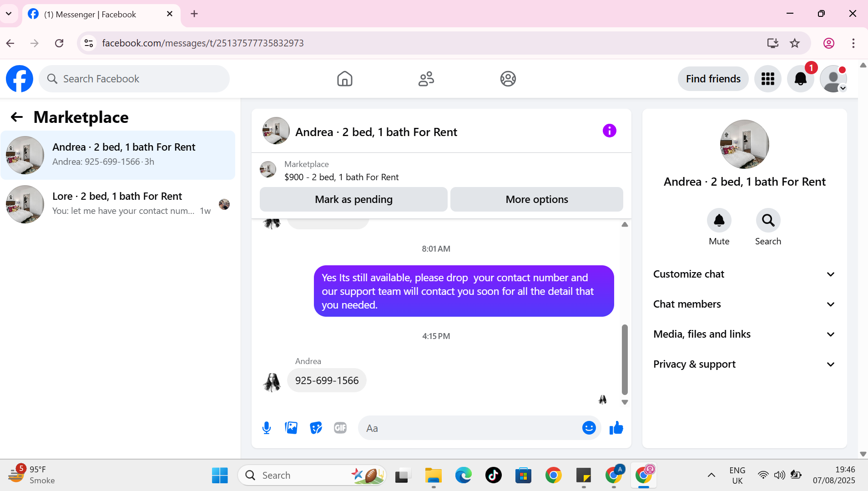The image size is (868, 491).
Task: Open Andrea 2 bed rental conversation
Action: 118,155
